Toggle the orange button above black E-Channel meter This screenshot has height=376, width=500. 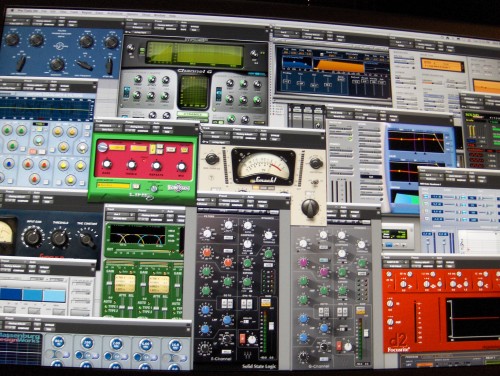coord(266,302)
